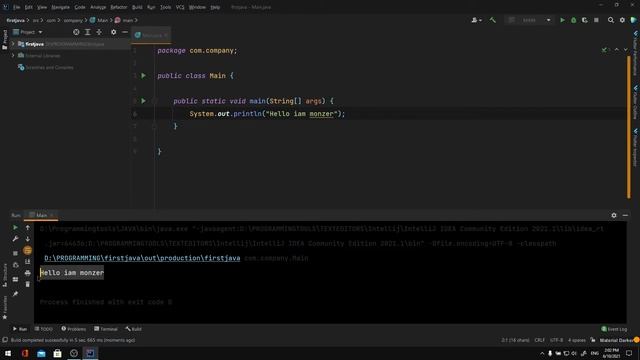Hide the Project tool window

coord(125,32)
